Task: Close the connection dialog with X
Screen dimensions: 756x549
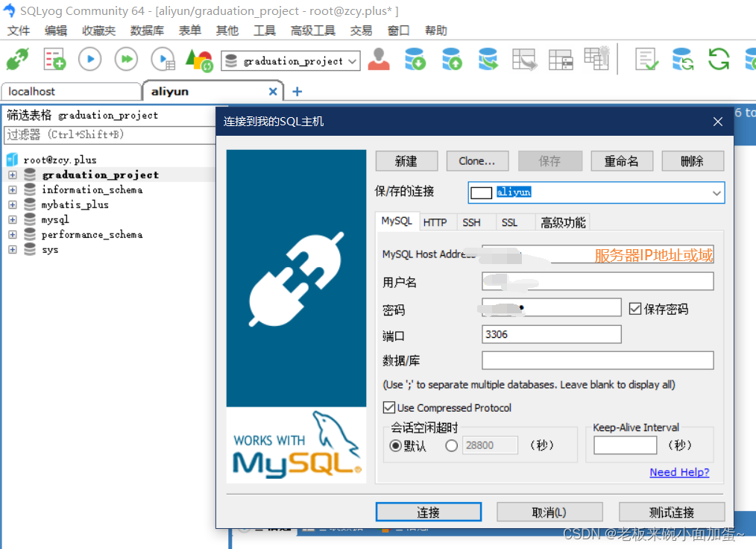Action: (717, 122)
